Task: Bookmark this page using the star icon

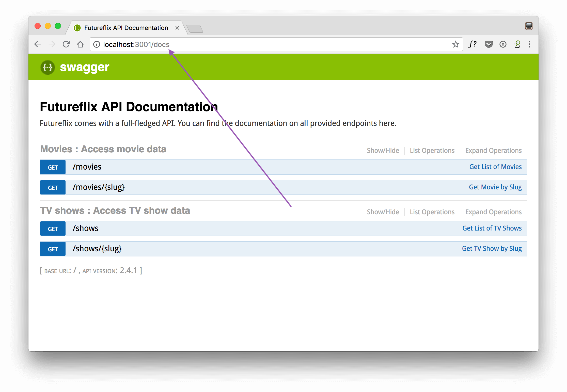Action: coord(455,44)
